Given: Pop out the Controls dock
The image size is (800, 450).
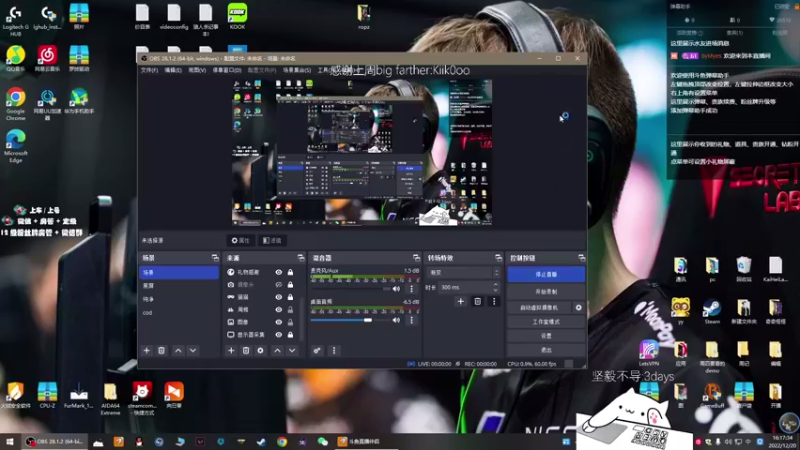Looking at the screenshot, I should coord(581,258).
